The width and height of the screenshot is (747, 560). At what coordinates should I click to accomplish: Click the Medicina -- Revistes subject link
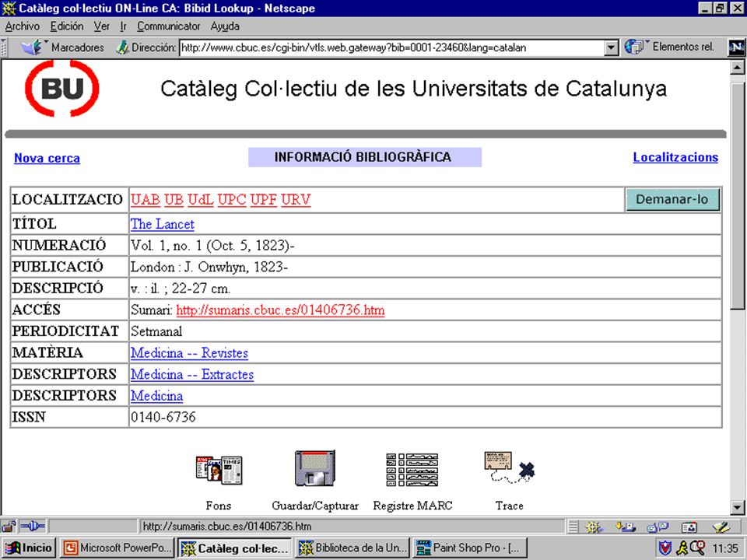190,353
